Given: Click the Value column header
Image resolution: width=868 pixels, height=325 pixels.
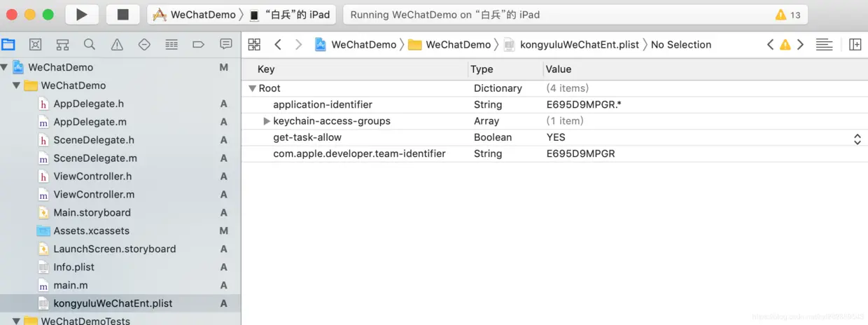Looking at the screenshot, I should pyautogui.click(x=559, y=69).
